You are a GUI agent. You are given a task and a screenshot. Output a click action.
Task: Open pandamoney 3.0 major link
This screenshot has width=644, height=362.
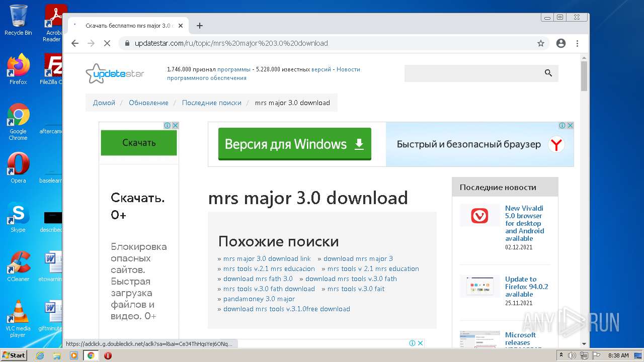259,299
